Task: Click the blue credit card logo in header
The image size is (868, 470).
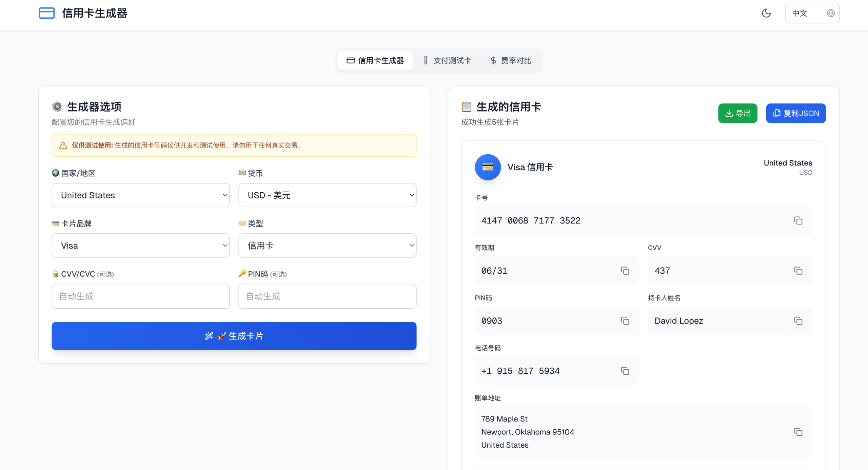Action: coord(47,13)
